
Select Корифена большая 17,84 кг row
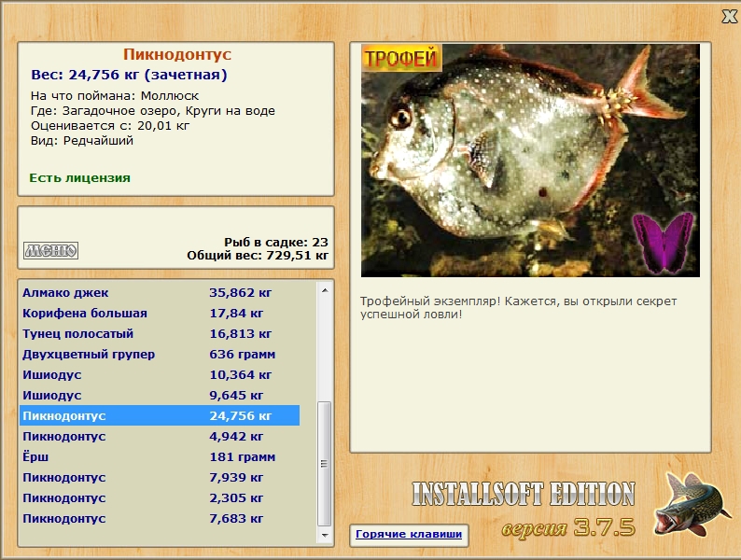[x=160, y=313]
